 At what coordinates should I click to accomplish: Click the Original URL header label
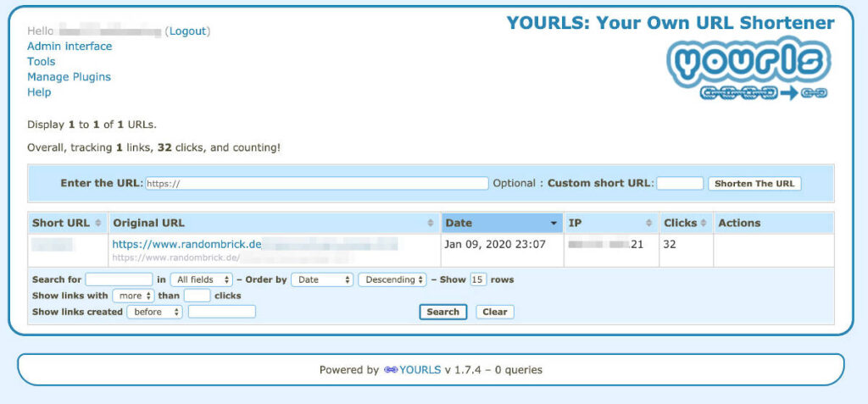148,223
